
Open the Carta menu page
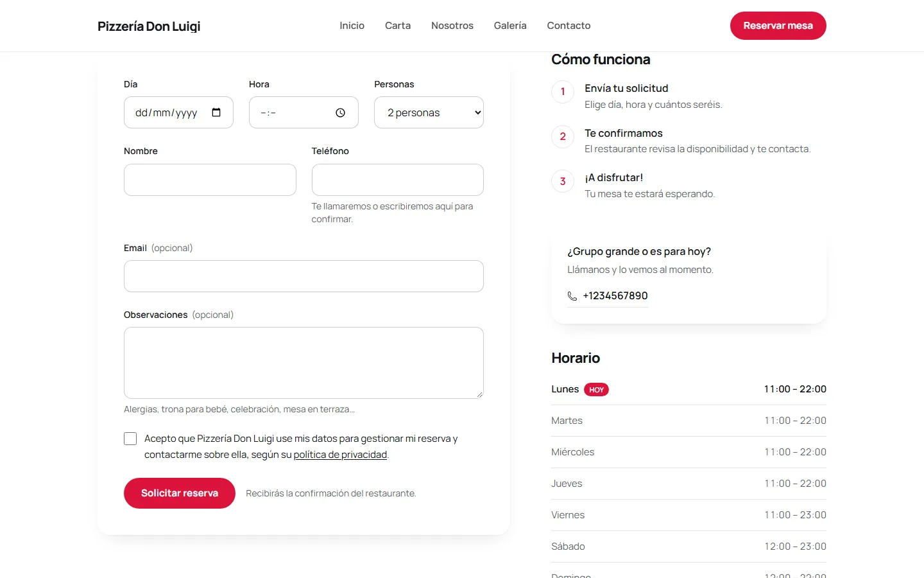click(x=398, y=26)
